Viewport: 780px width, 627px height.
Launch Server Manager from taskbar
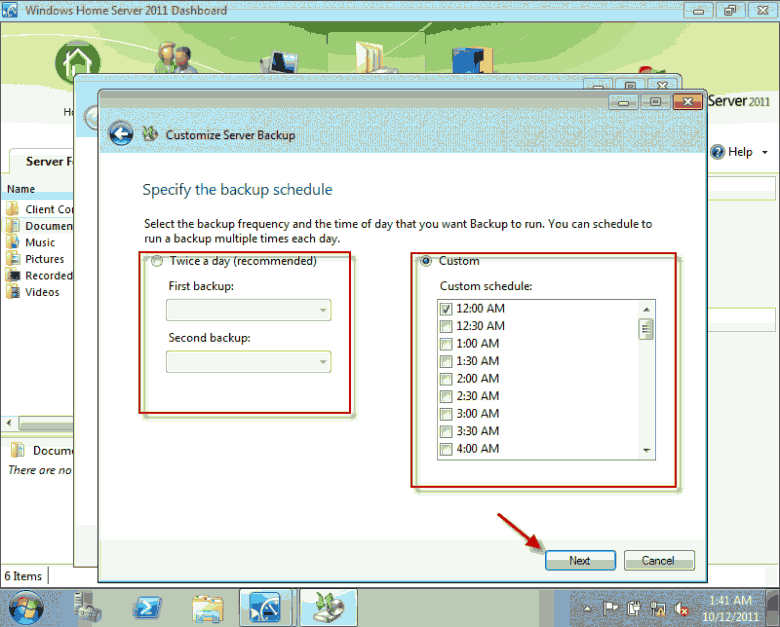tap(87, 608)
